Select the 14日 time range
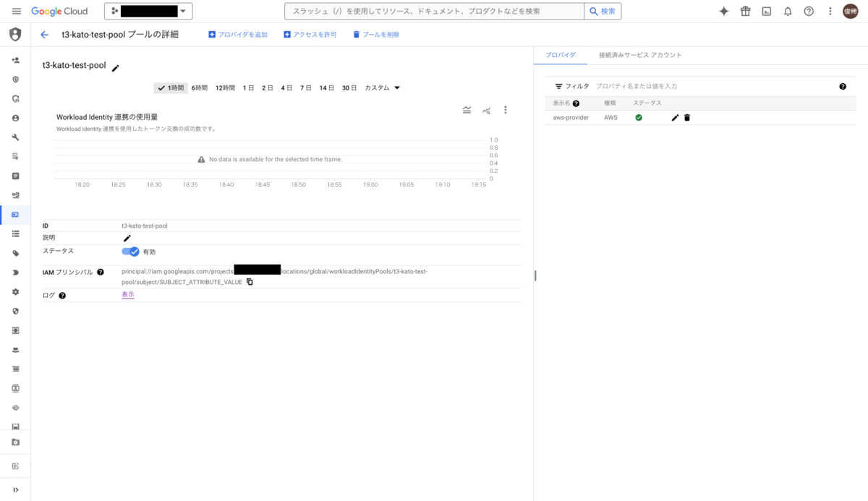868x501 pixels. [327, 87]
